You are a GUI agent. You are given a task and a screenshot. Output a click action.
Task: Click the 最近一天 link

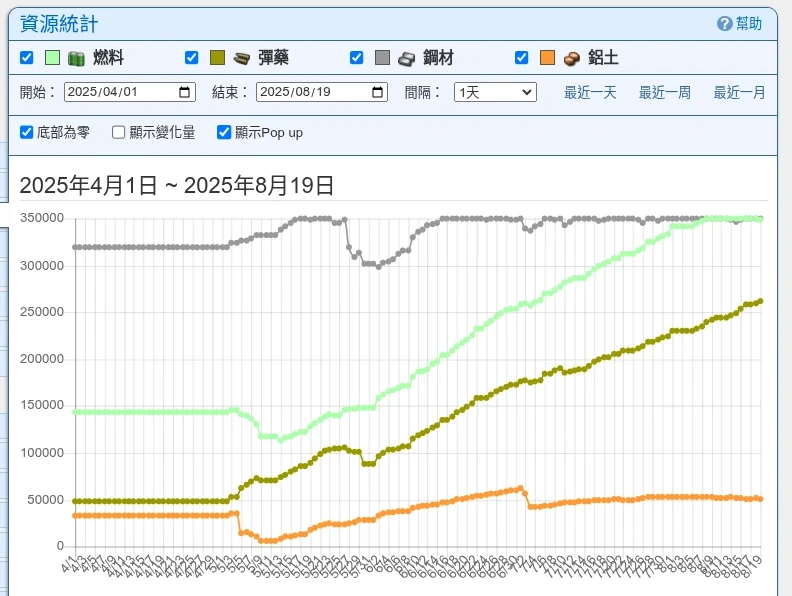[590, 92]
